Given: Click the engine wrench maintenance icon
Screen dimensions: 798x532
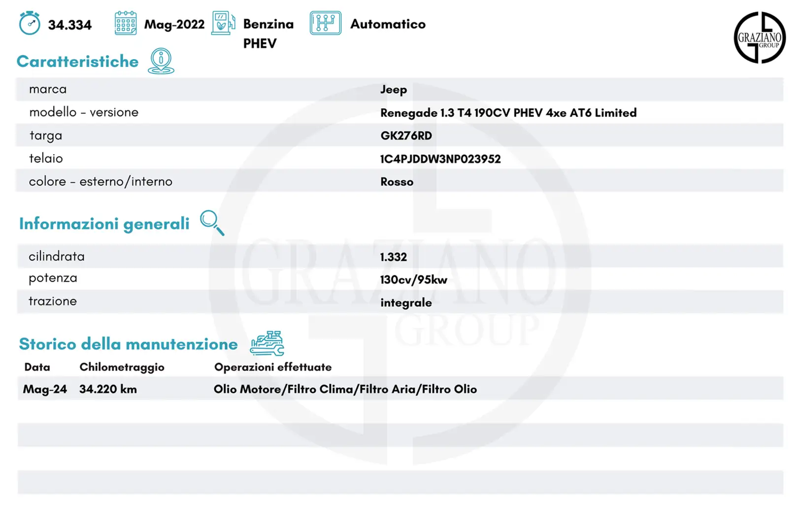Looking at the screenshot, I should tap(267, 343).
